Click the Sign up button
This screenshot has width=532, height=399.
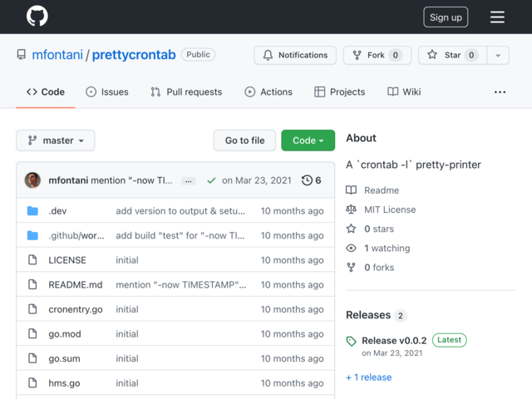pyautogui.click(x=446, y=17)
